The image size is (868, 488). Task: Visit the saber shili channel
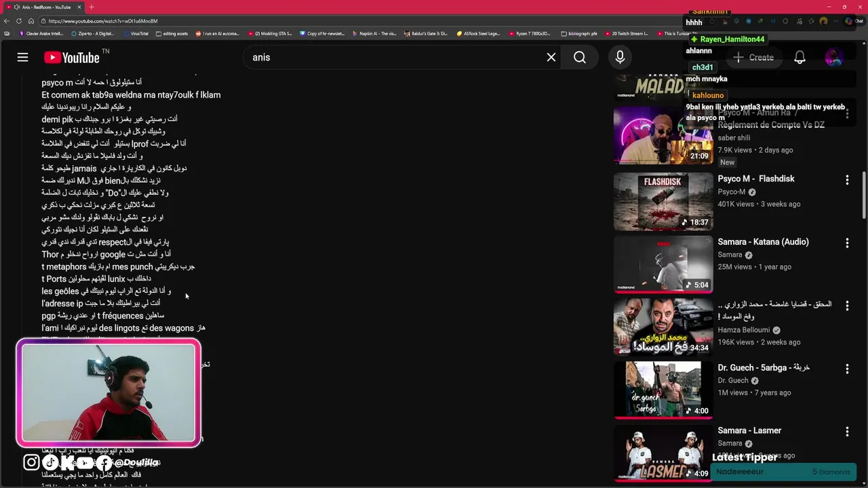click(734, 138)
